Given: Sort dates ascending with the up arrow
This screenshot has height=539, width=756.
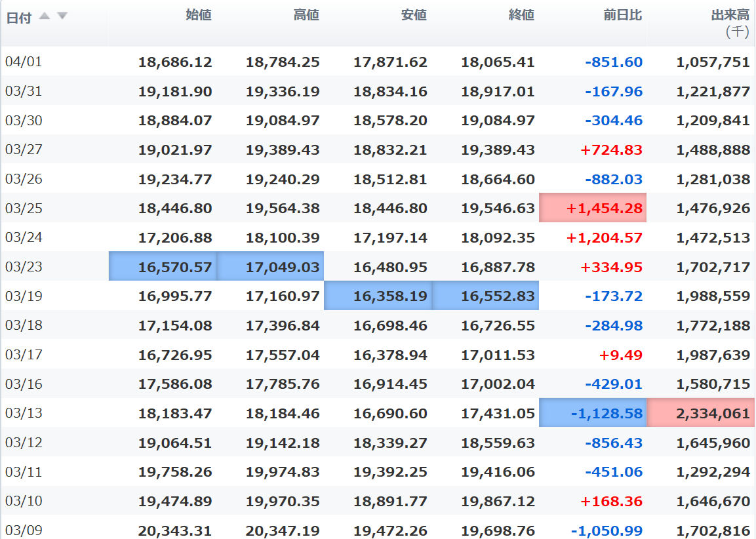Looking at the screenshot, I should [x=45, y=16].
